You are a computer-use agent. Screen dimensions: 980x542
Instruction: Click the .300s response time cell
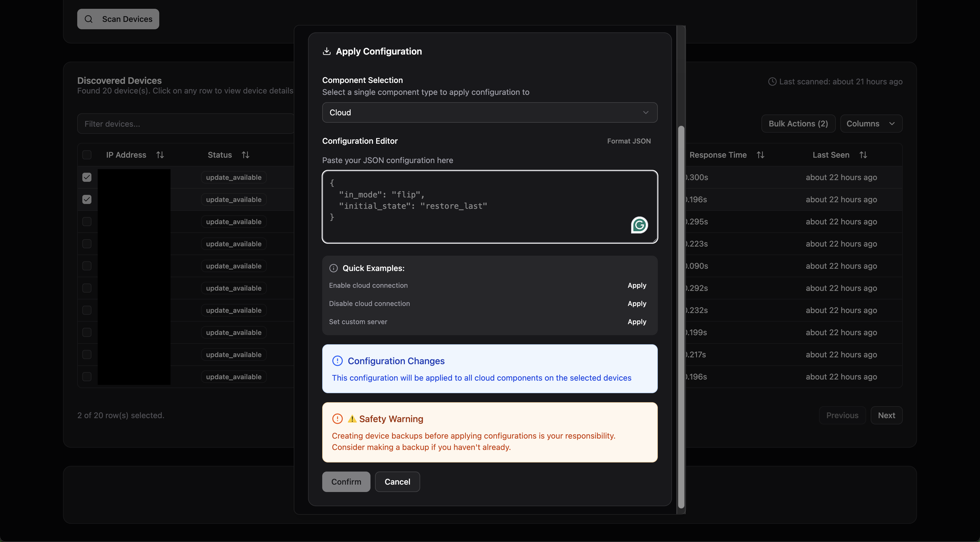[697, 177]
